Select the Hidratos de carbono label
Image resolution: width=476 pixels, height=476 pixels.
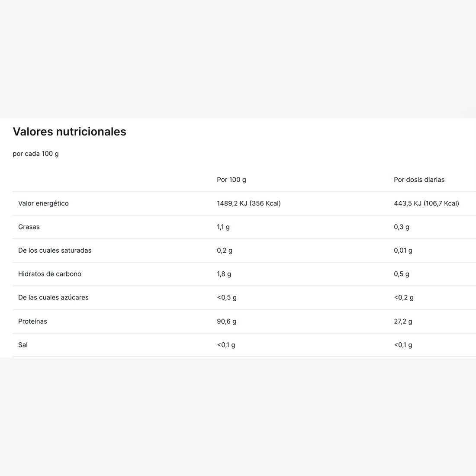[x=50, y=274]
